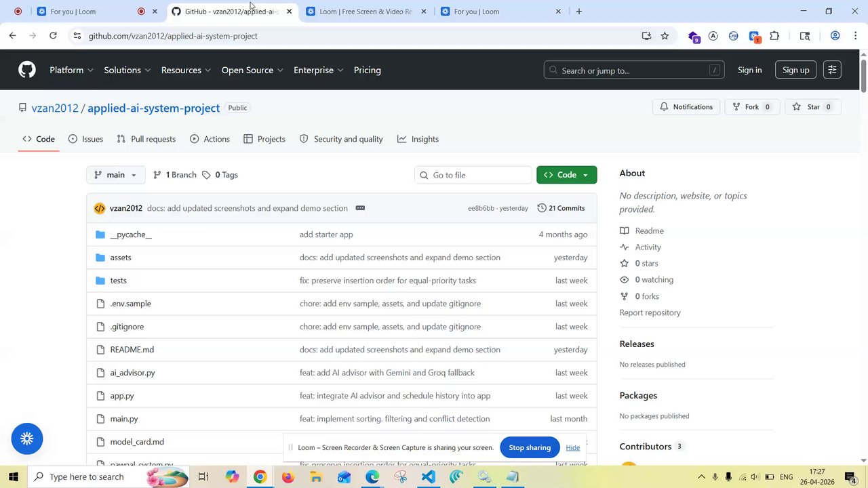Switch to Security and quality tab
The height and width of the screenshot is (488, 868).
pyautogui.click(x=341, y=139)
